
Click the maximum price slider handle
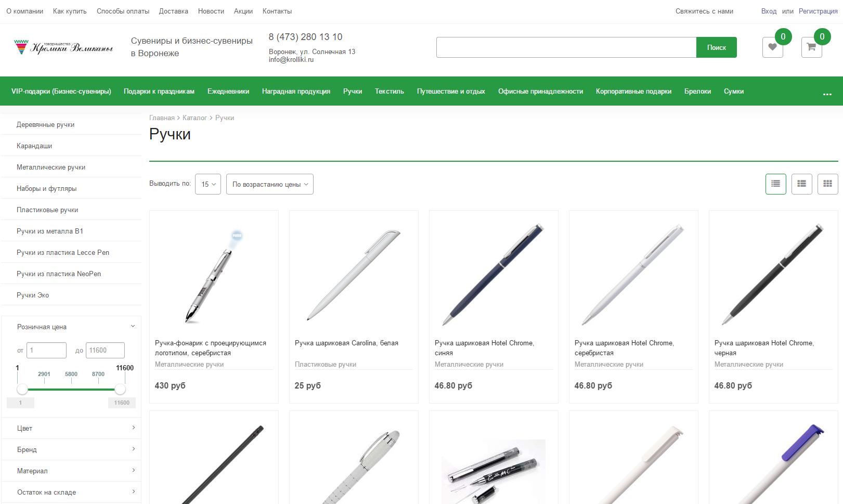click(120, 389)
